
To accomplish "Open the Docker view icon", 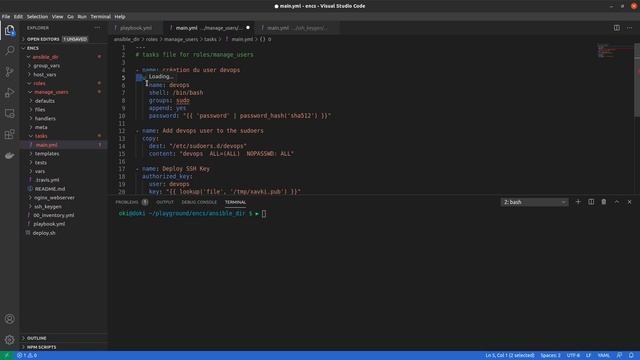I will (x=9, y=156).
